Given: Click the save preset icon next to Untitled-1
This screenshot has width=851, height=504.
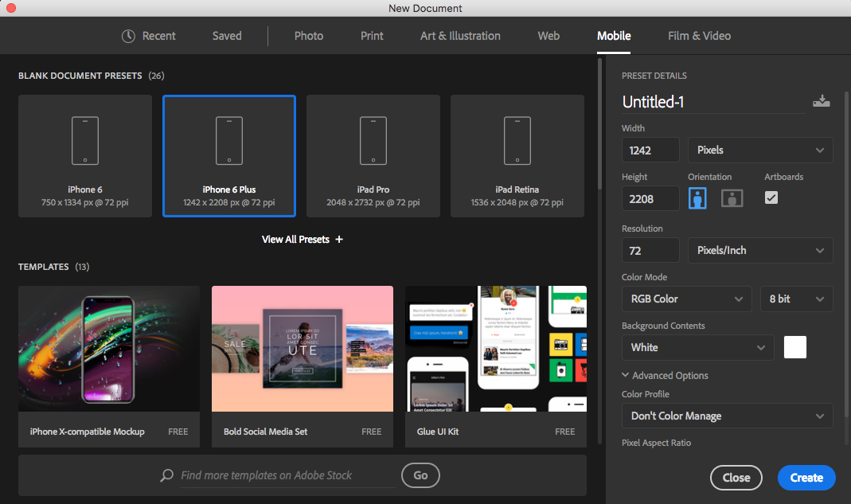Looking at the screenshot, I should 822,101.
